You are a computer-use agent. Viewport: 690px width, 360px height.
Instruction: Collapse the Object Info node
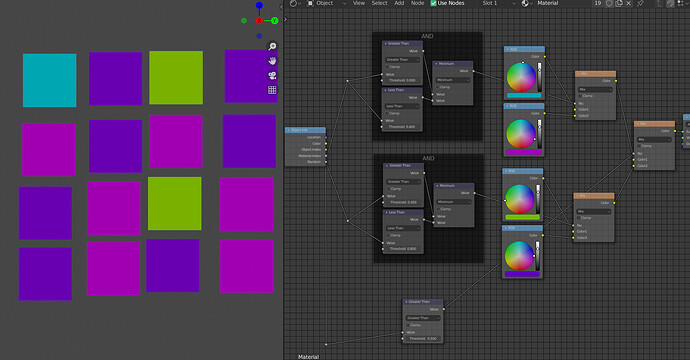[x=289, y=130]
